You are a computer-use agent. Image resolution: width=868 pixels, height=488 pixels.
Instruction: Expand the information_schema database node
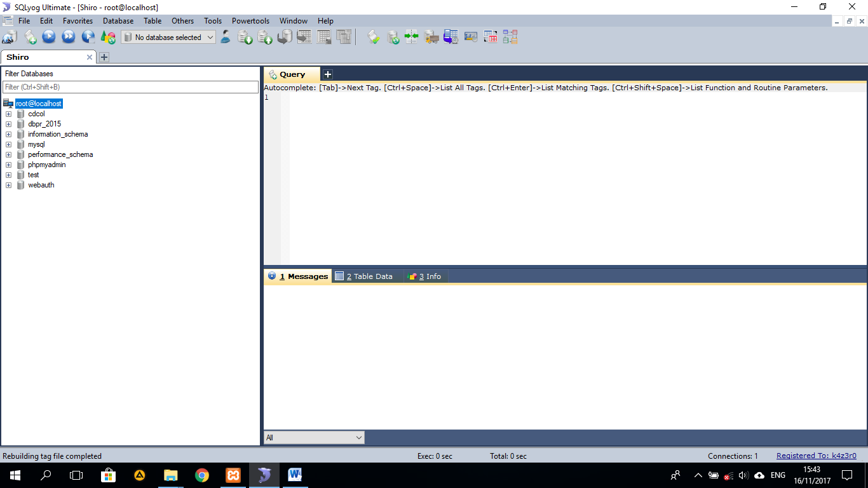point(9,135)
